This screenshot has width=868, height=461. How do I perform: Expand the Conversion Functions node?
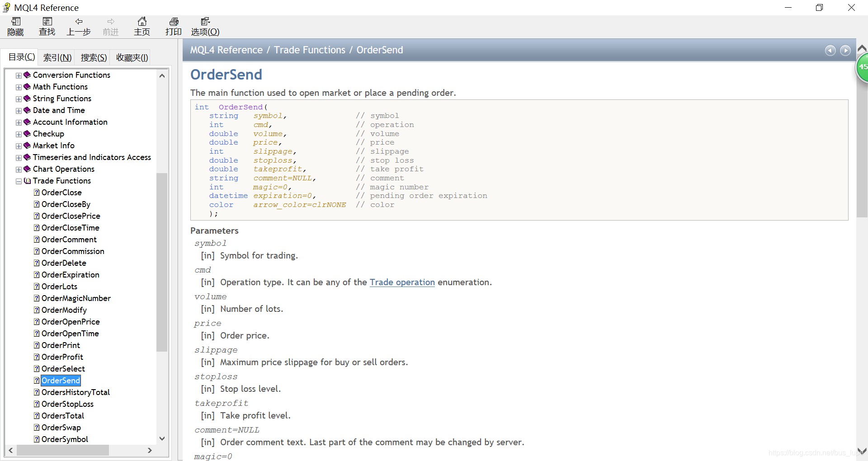tap(19, 75)
